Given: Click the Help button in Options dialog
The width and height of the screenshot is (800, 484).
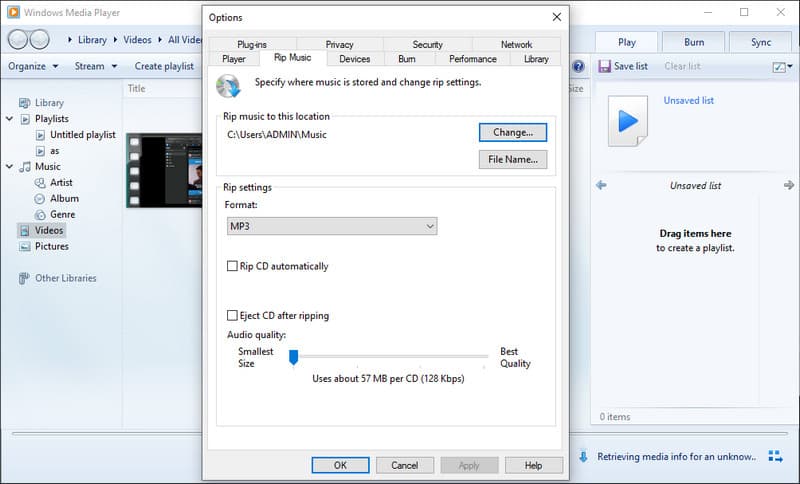Looking at the screenshot, I should tap(534, 465).
